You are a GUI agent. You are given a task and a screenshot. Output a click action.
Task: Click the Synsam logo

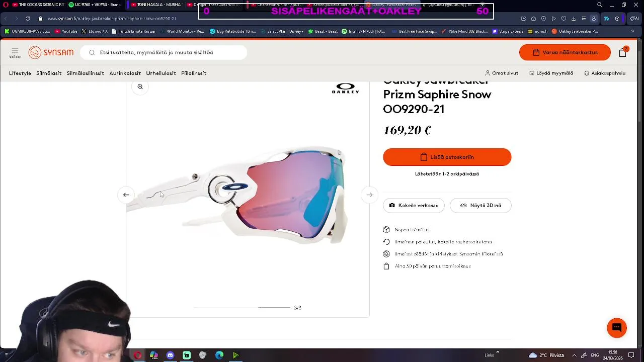pyautogui.click(x=51, y=52)
